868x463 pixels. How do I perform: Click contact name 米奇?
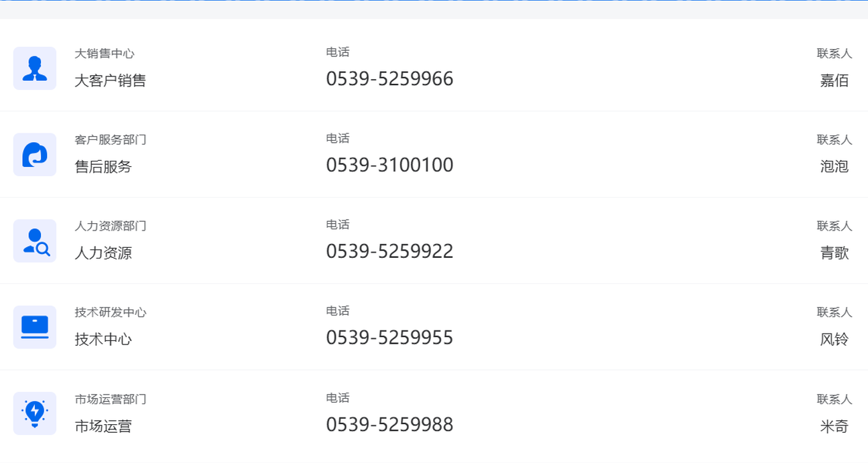[x=834, y=426]
